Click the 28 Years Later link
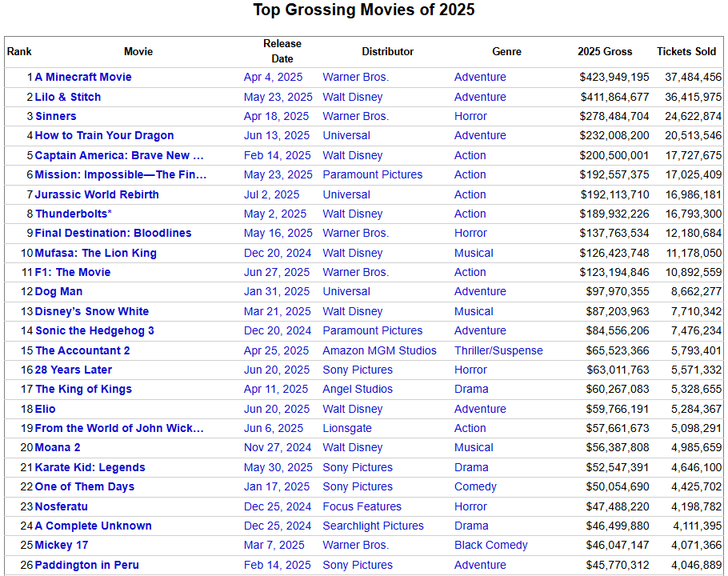Viewport: 728px width, 576px height. pyautogui.click(x=74, y=370)
